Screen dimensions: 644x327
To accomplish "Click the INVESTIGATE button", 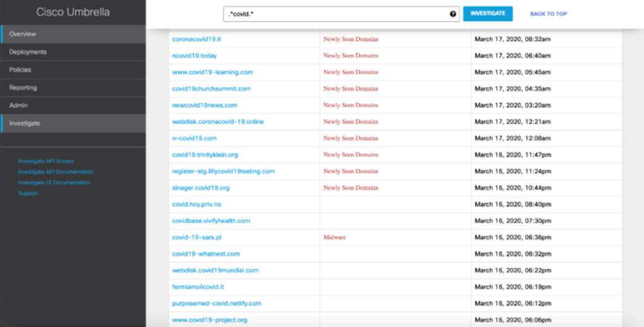I will click(x=487, y=14).
